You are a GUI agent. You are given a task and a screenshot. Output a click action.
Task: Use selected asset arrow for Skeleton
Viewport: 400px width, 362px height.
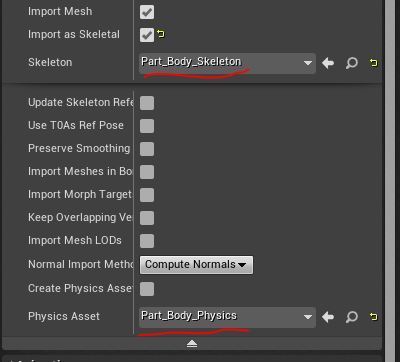pos(328,63)
